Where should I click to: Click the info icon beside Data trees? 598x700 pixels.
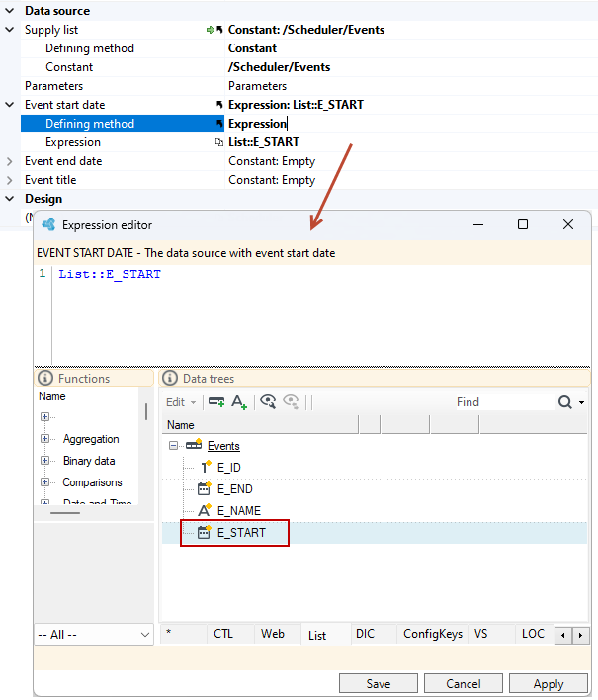coord(170,378)
